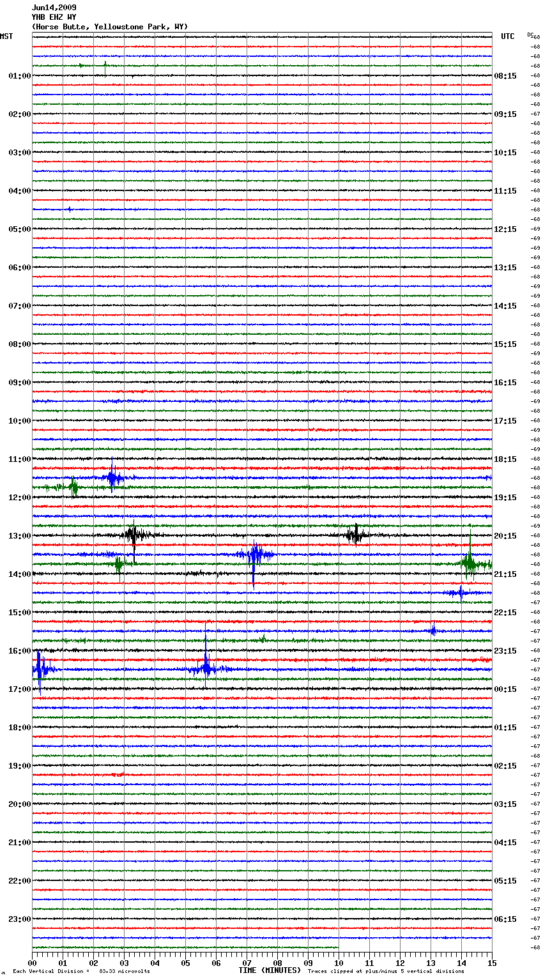
Task: Select the 14:00 MST row label
Action: [20, 574]
